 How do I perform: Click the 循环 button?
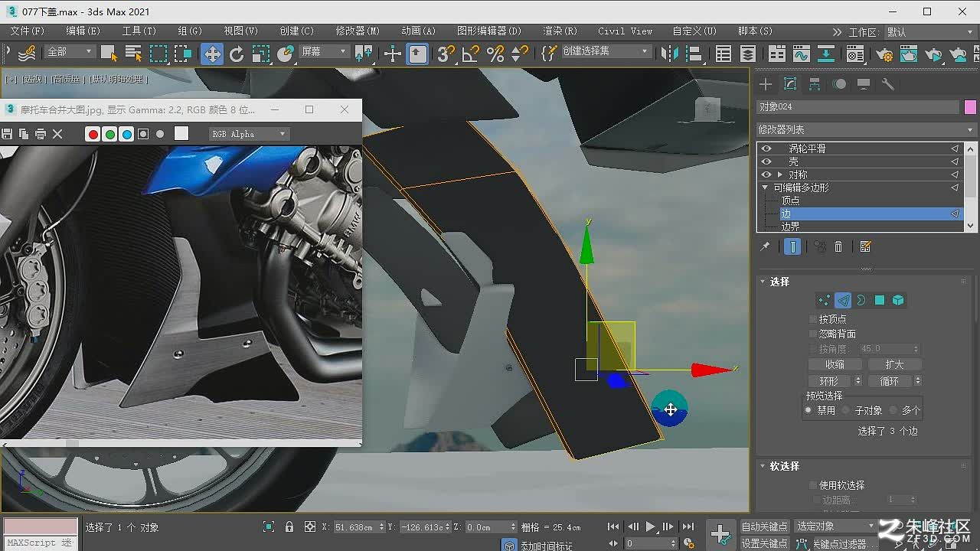coord(889,381)
